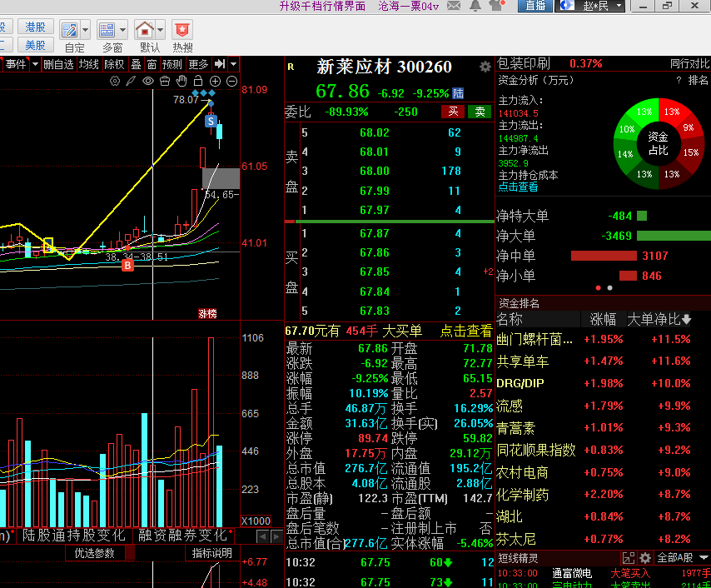Open chart settings gear above the K-line
711x588 pixels.
(x=115, y=82)
